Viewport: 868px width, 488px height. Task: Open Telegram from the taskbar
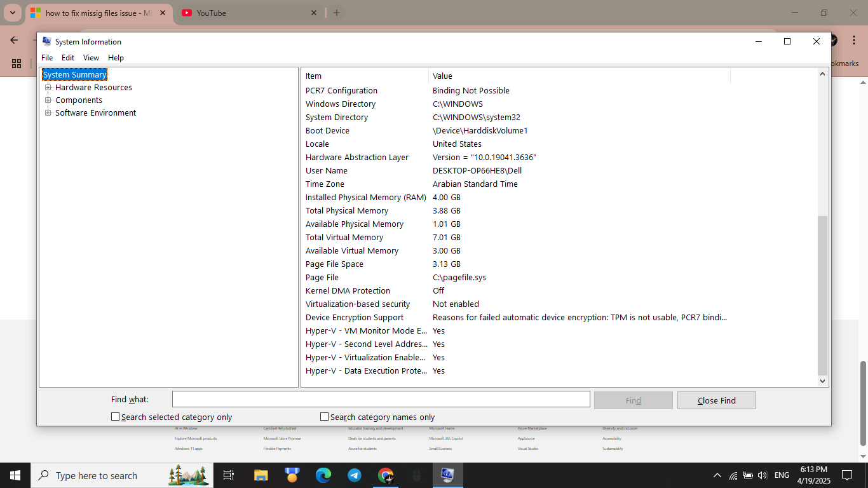tap(355, 475)
